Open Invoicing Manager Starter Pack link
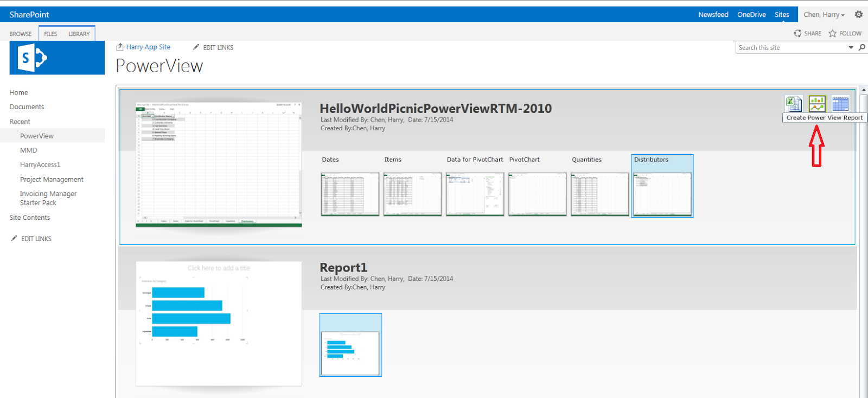Screen dimensions: 868x398 [48, 198]
